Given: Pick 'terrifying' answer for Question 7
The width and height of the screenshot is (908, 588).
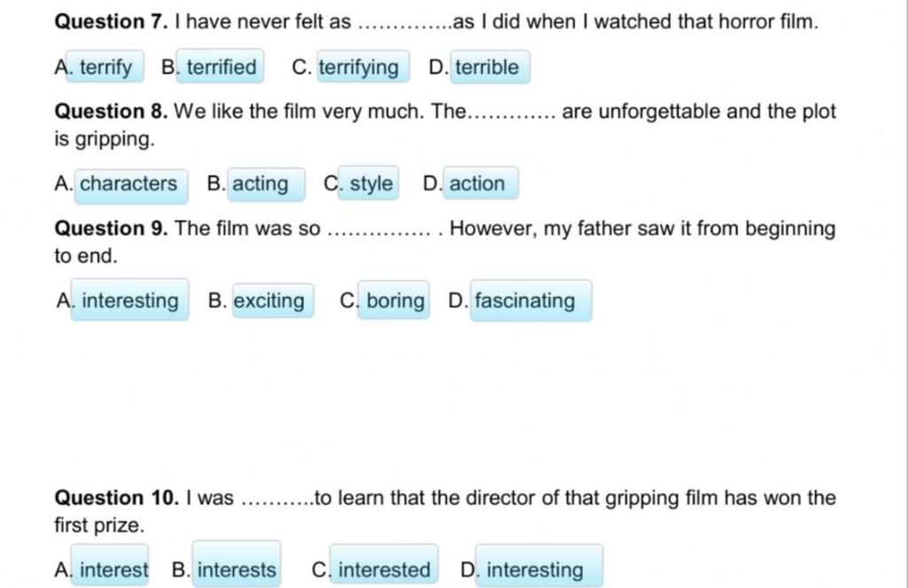Looking at the screenshot, I should tap(363, 67).
